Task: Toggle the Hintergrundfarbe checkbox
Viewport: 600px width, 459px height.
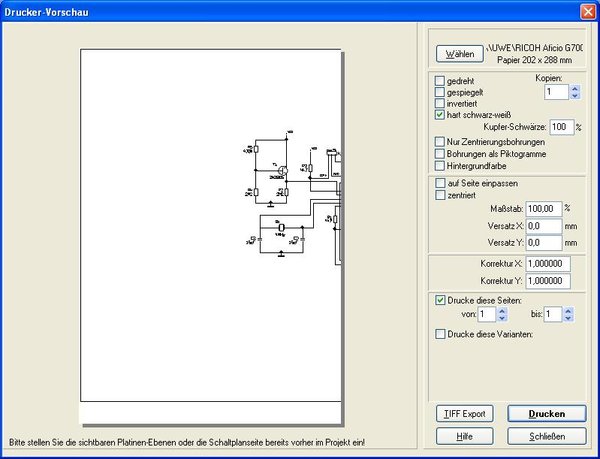Action: click(440, 166)
